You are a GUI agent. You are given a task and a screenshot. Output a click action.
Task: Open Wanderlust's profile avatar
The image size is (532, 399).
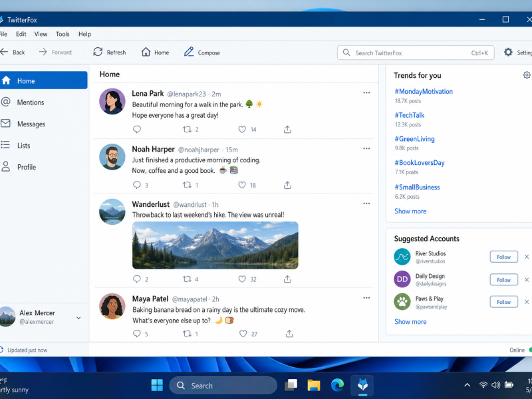pos(112,211)
